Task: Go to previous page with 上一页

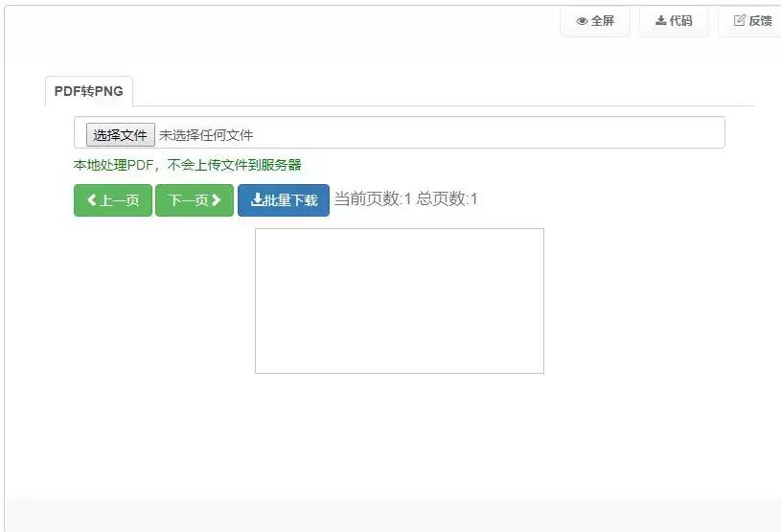Action: pos(113,200)
